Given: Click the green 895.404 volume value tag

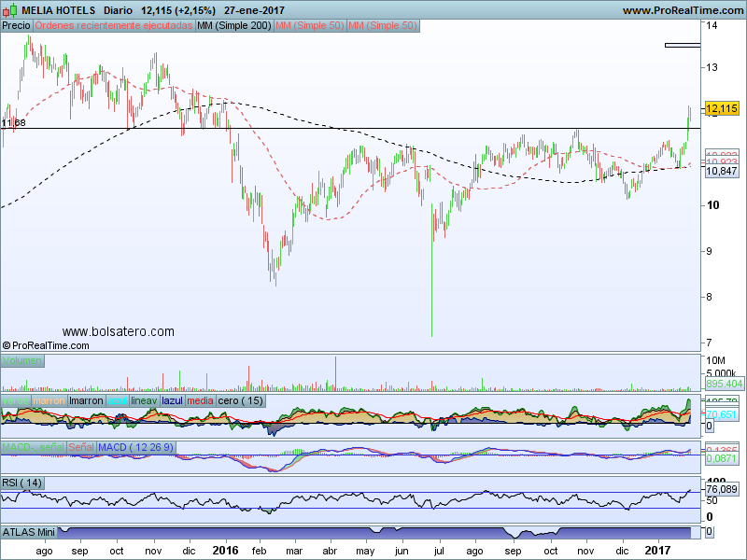Looking at the screenshot, I should coord(725,384).
